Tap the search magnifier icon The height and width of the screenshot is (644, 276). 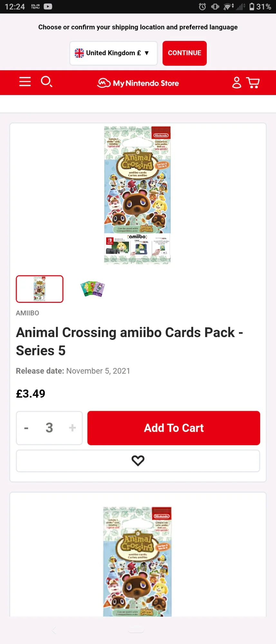pyautogui.click(x=46, y=82)
